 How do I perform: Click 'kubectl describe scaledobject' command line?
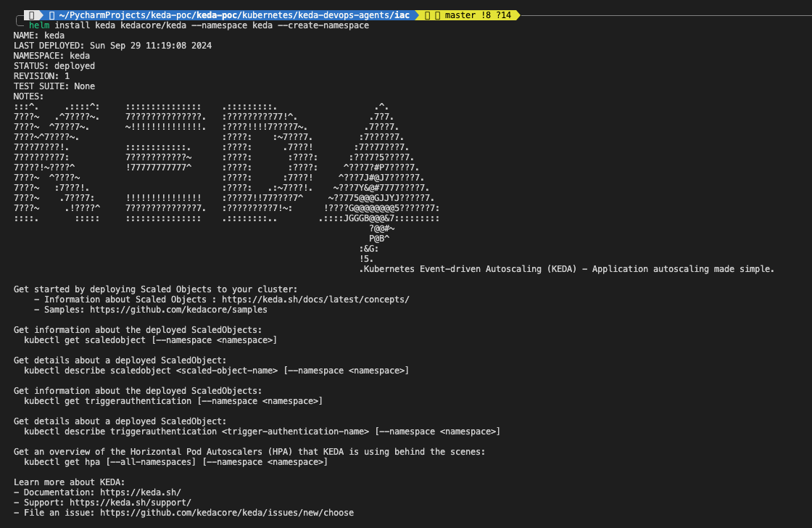217,371
